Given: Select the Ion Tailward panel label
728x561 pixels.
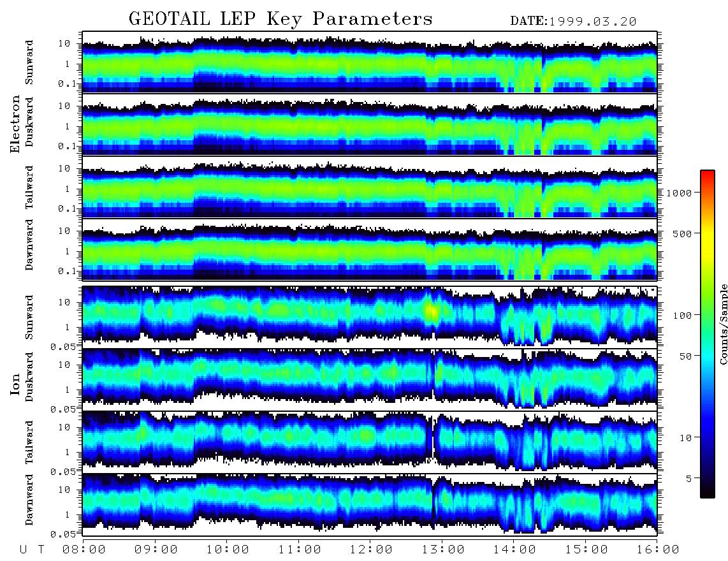Looking at the screenshot, I should (29, 442).
